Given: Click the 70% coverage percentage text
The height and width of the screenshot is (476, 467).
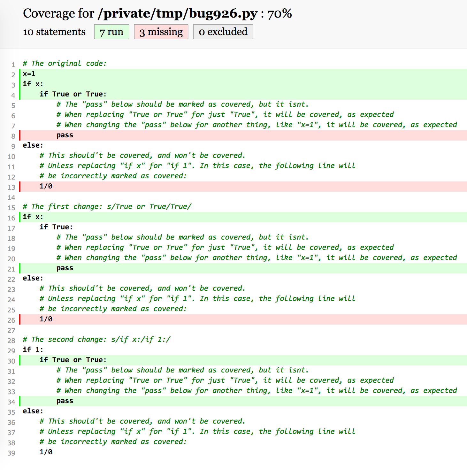Looking at the screenshot, I should tap(280, 13).
